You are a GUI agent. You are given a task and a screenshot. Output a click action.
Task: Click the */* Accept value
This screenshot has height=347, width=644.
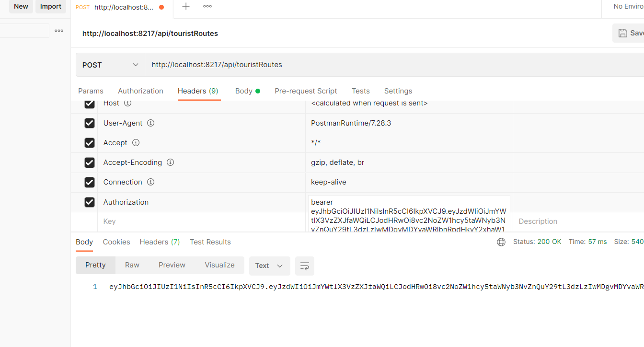(316, 143)
